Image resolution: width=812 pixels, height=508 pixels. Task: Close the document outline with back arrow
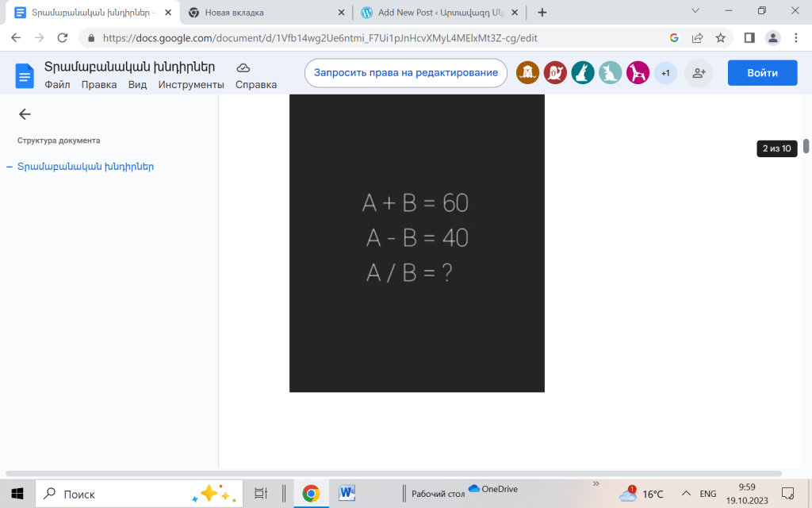point(25,114)
